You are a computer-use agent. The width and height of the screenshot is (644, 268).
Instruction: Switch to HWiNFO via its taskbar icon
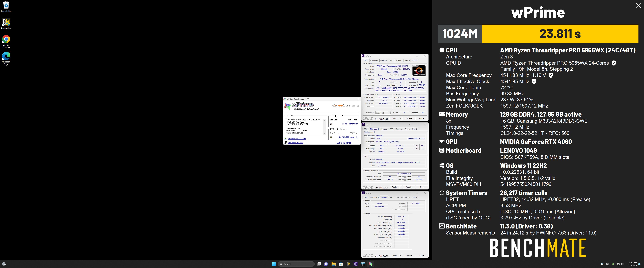coord(363,264)
